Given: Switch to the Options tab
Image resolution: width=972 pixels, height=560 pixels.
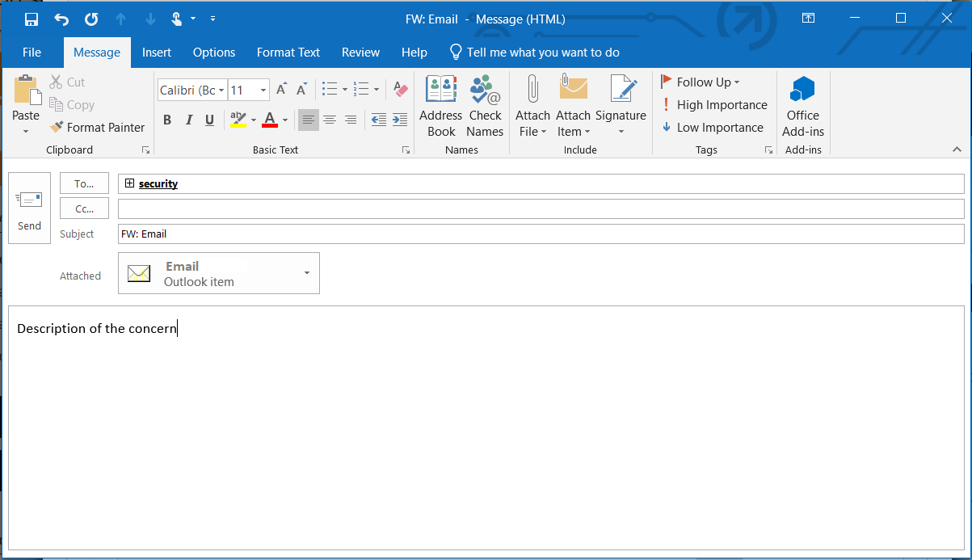Looking at the screenshot, I should coord(214,53).
